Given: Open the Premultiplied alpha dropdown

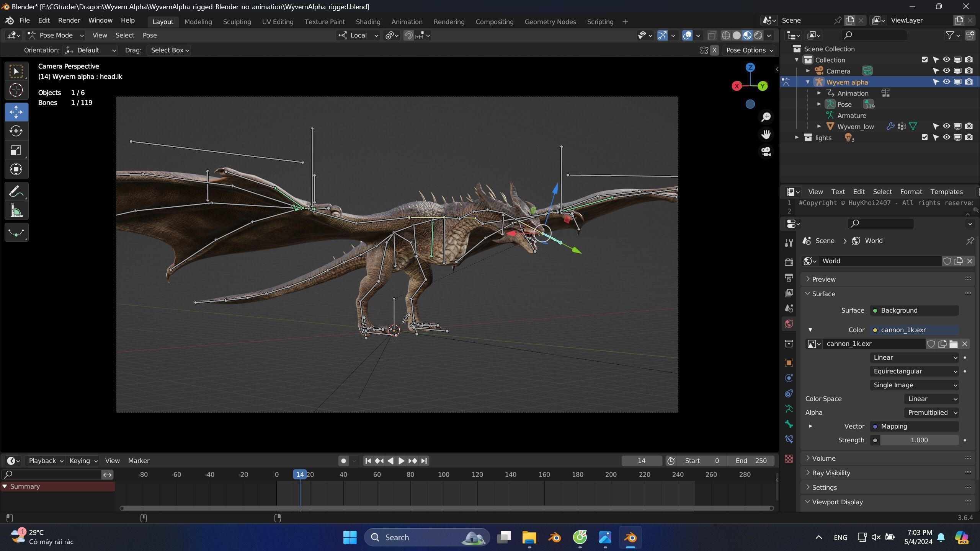Looking at the screenshot, I should click(x=931, y=413).
